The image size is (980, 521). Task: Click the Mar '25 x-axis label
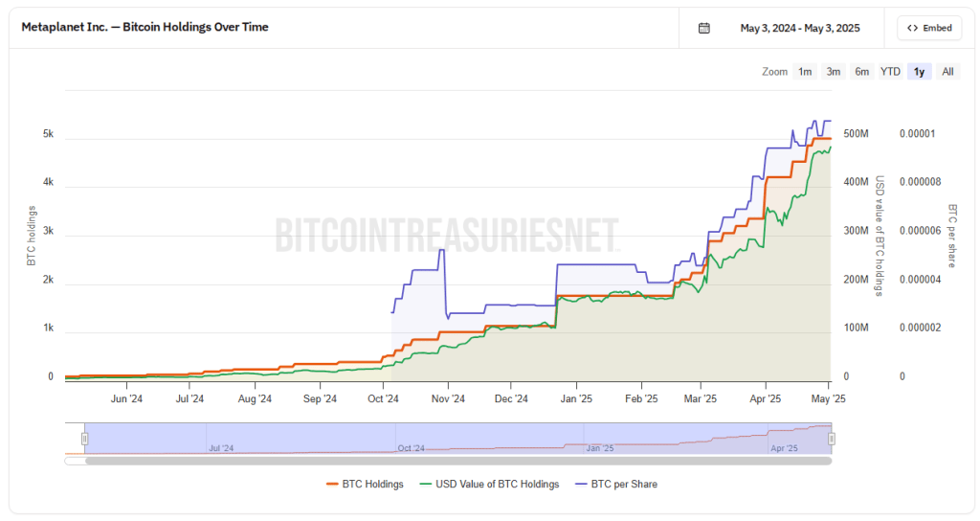click(700, 399)
